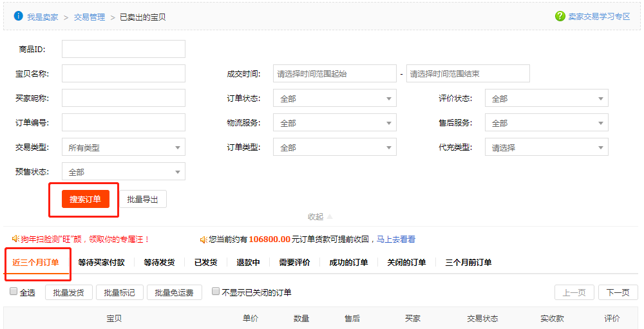Click the speaker icon before 您当前约有

click(204, 240)
